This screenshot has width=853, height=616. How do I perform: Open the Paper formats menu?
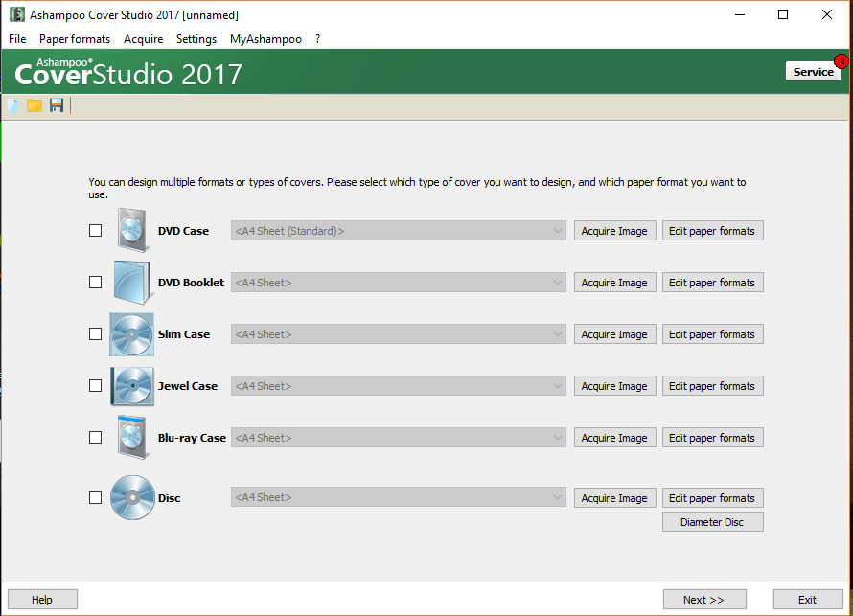pyautogui.click(x=75, y=39)
